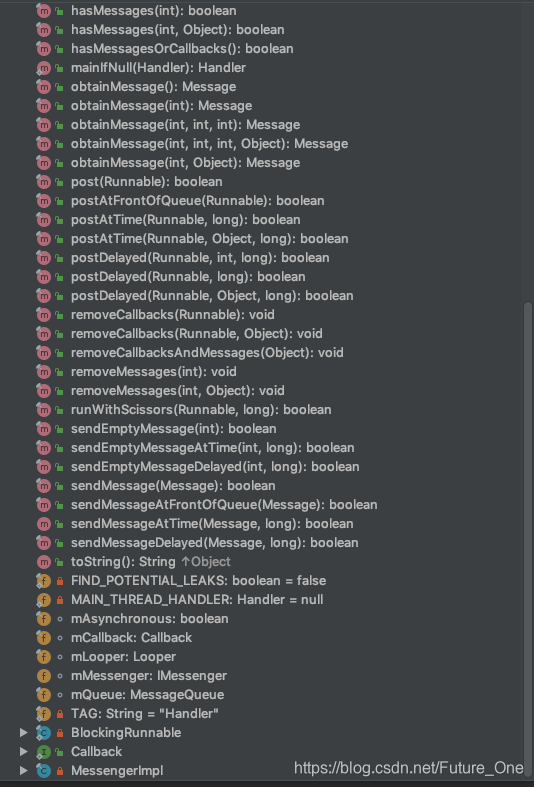
Task: Click the interface icon of Callback
Action: [x=44, y=751]
